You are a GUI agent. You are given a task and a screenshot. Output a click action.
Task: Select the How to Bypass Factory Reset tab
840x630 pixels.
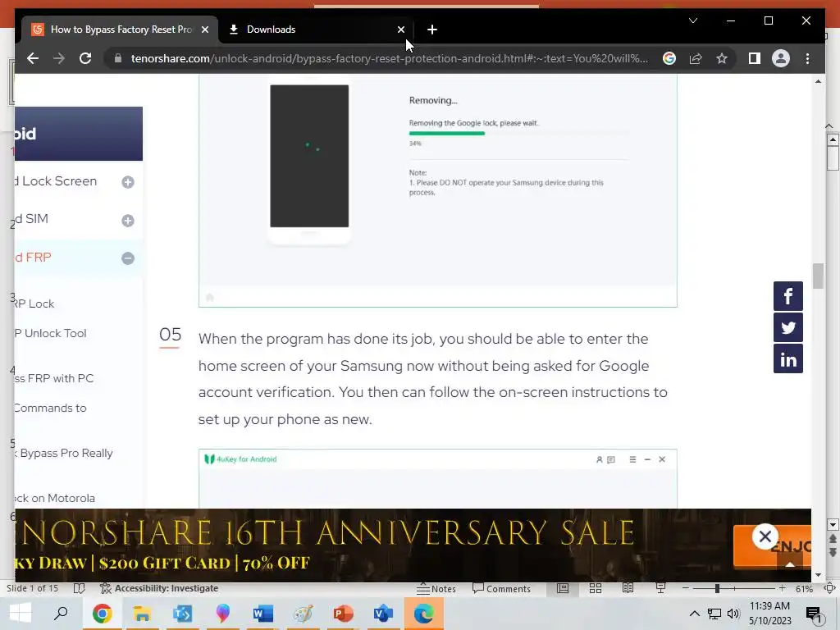tap(119, 30)
